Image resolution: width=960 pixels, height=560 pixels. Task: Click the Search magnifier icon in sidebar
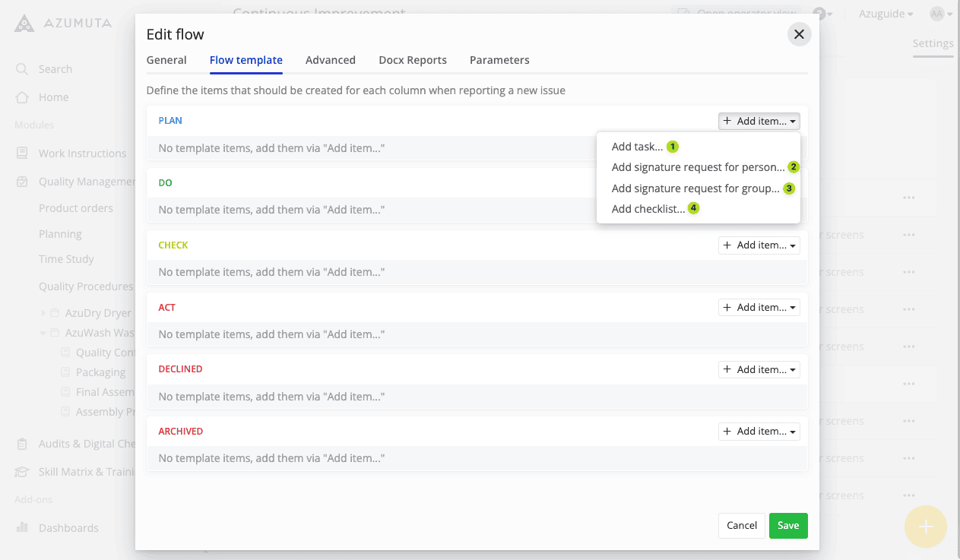(x=22, y=69)
